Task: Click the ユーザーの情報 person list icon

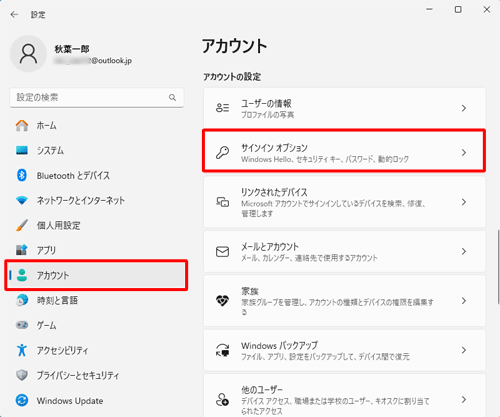Action: point(222,108)
